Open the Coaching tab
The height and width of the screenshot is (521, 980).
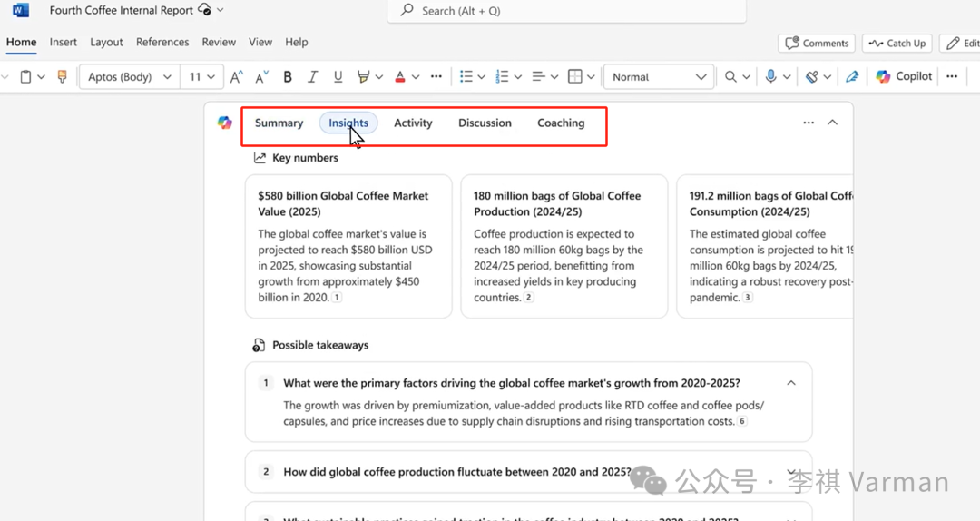pyautogui.click(x=562, y=123)
